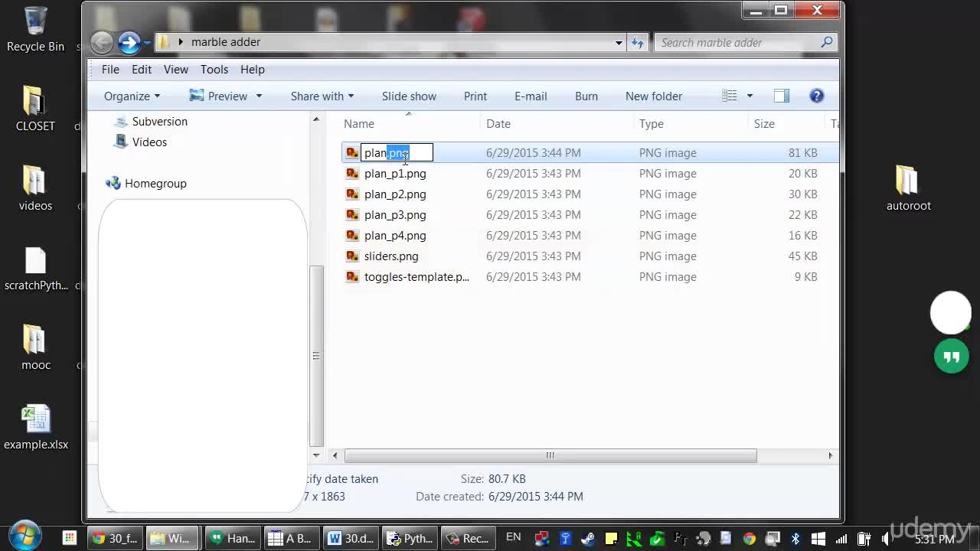Click the change view icon in toolbar
This screenshot has width=980, height=551.
point(730,96)
